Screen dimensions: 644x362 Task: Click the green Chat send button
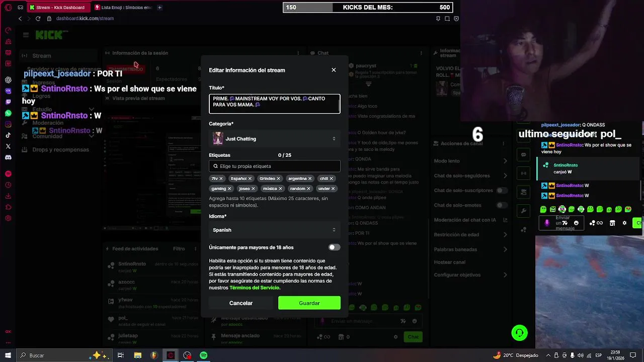(413, 337)
